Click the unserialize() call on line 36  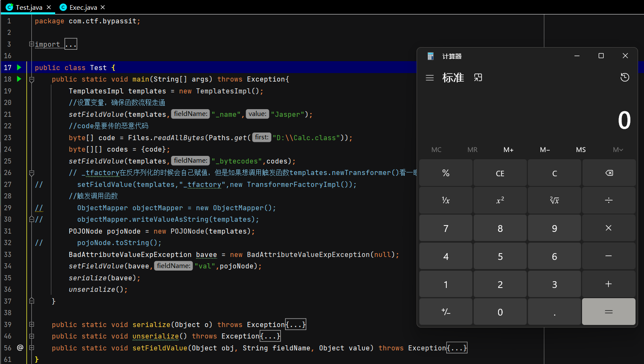[x=98, y=289]
